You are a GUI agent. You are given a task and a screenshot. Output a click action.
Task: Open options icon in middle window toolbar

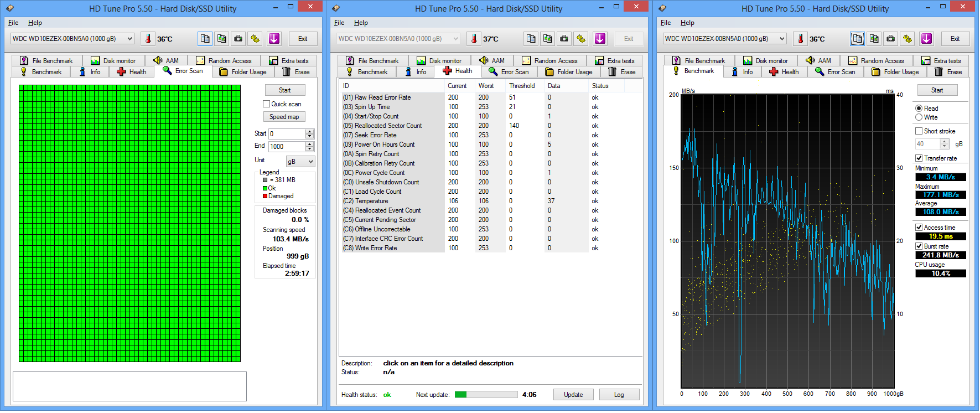pyautogui.click(x=581, y=39)
